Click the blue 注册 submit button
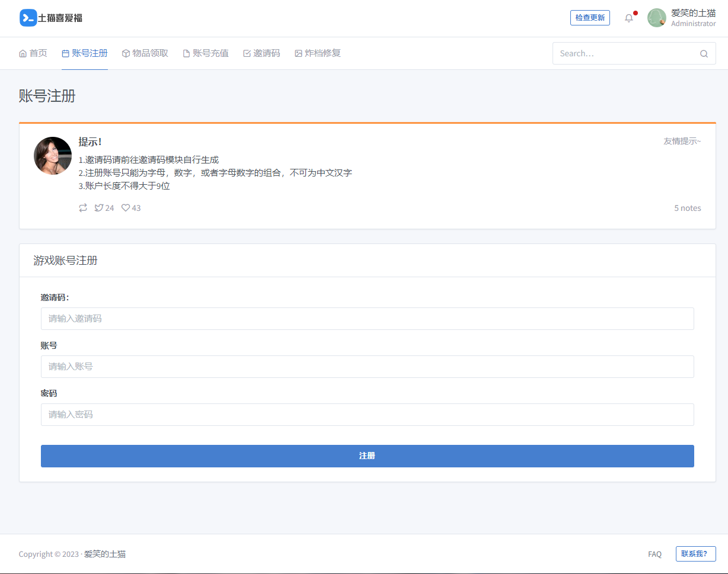 tap(367, 456)
